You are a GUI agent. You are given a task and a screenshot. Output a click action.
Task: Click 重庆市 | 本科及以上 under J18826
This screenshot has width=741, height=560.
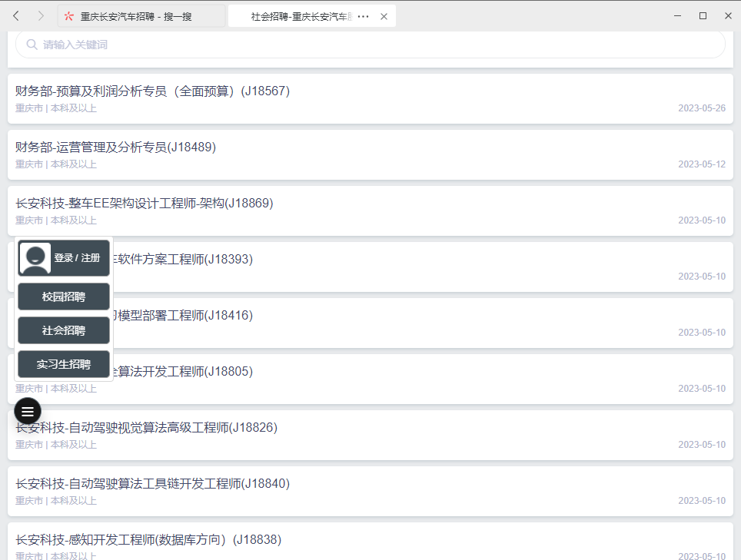[x=56, y=445]
